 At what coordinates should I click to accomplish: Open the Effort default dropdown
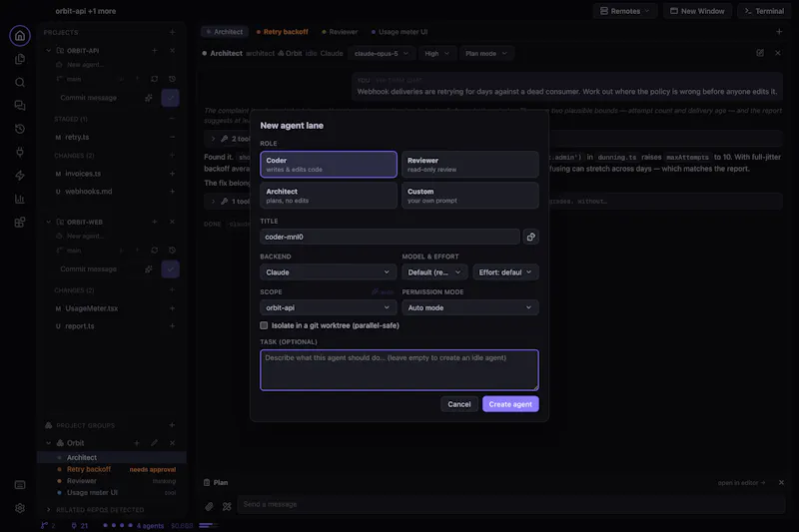(505, 272)
